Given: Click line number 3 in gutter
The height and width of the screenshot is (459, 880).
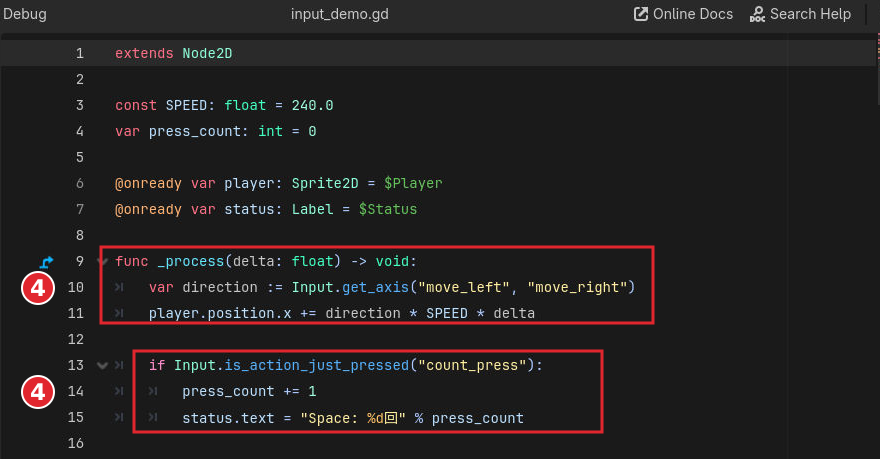Looking at the screenshot, I should tap(80, 105).
